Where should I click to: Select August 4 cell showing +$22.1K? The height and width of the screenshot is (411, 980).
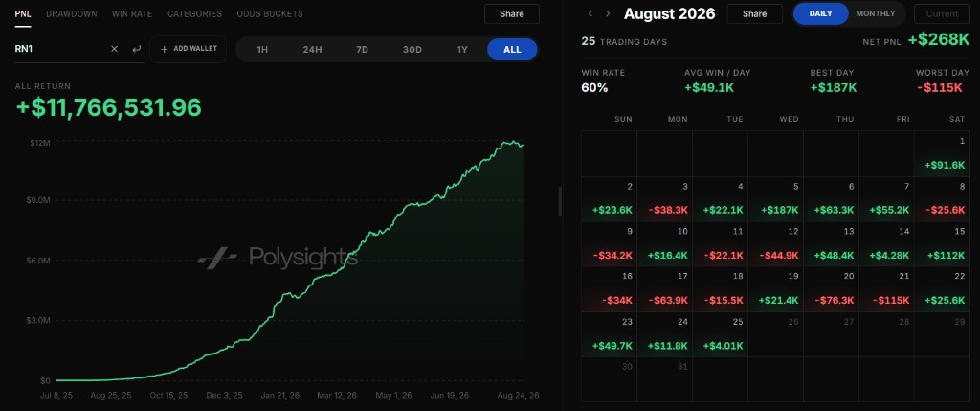click(x=720, y=199)
